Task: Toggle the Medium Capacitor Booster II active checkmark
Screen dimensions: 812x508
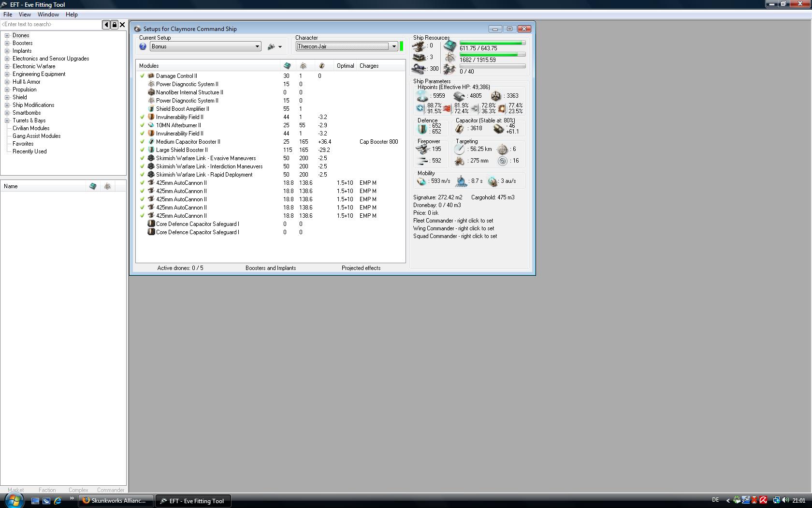Action: click(x=142, y=142)
